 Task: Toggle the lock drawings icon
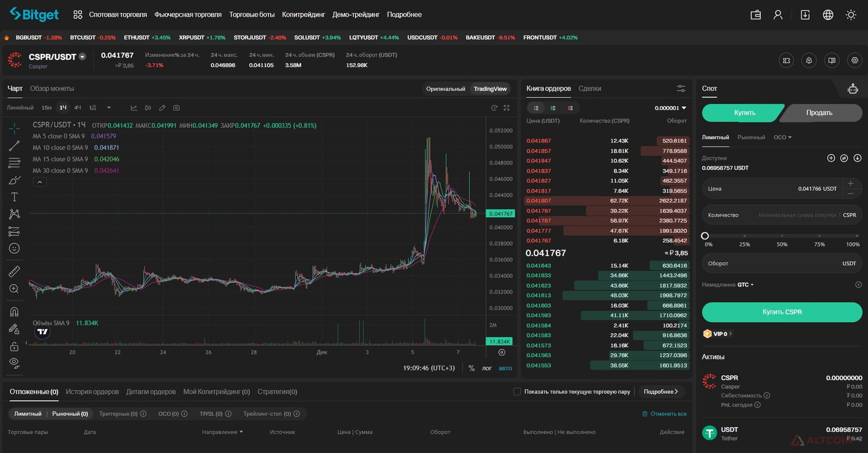click(x=14, y=346)
